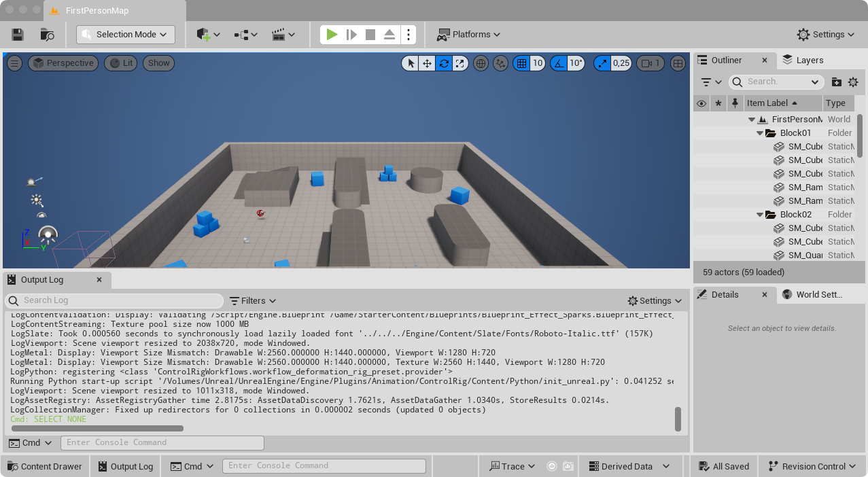Open the Outliner filter dropdown
868x477 pixels.
pyautogui.click(x=711, y=82)
